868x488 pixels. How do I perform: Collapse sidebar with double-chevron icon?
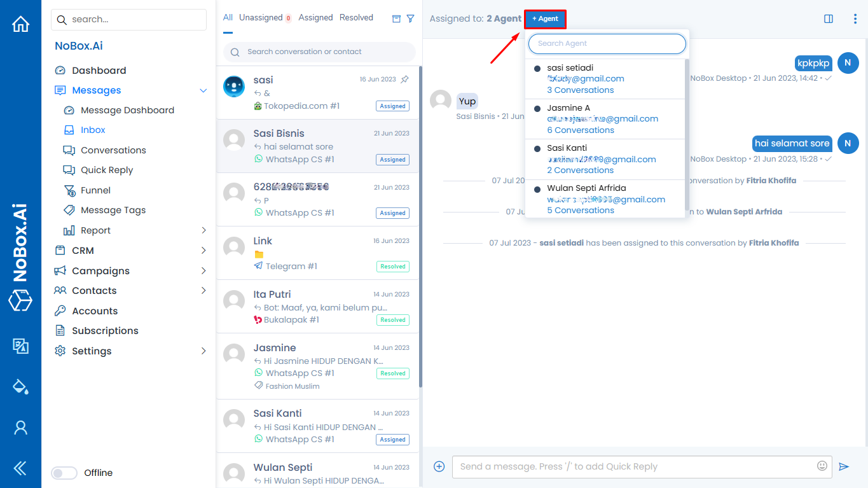point(20,468)
